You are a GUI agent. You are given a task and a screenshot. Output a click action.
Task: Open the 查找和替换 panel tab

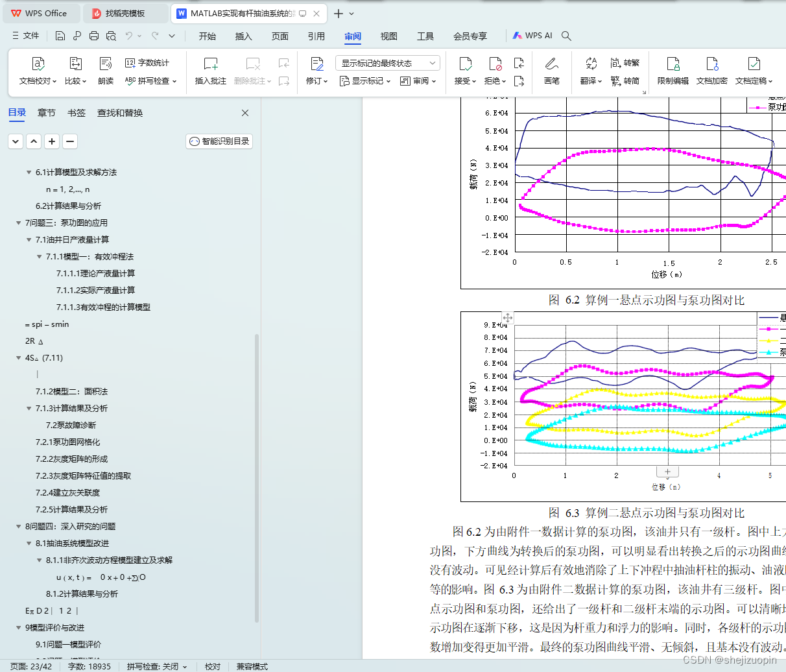120,113
